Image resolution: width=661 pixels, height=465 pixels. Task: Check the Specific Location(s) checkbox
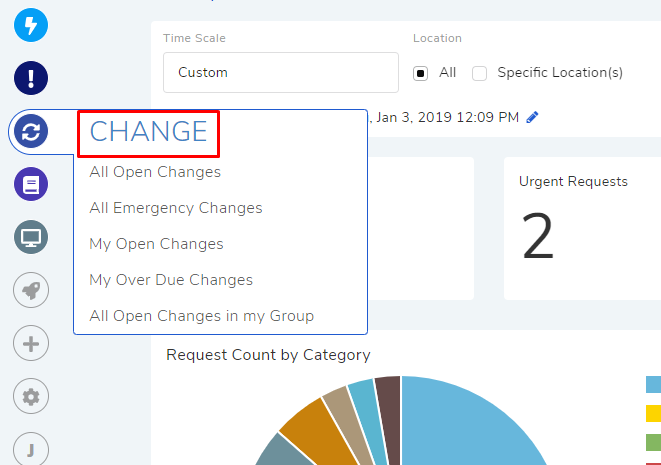point(479,73)
